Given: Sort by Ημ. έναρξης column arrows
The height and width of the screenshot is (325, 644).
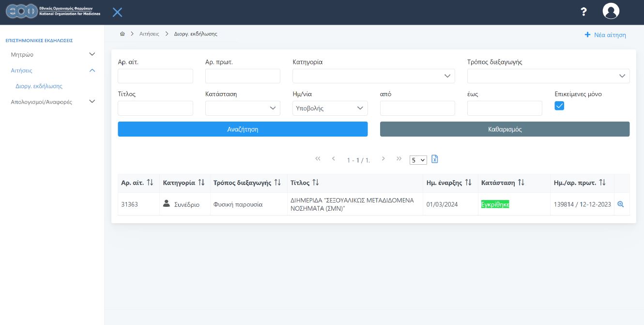Looking at the screenshot, I should click(x=468, y=183).
